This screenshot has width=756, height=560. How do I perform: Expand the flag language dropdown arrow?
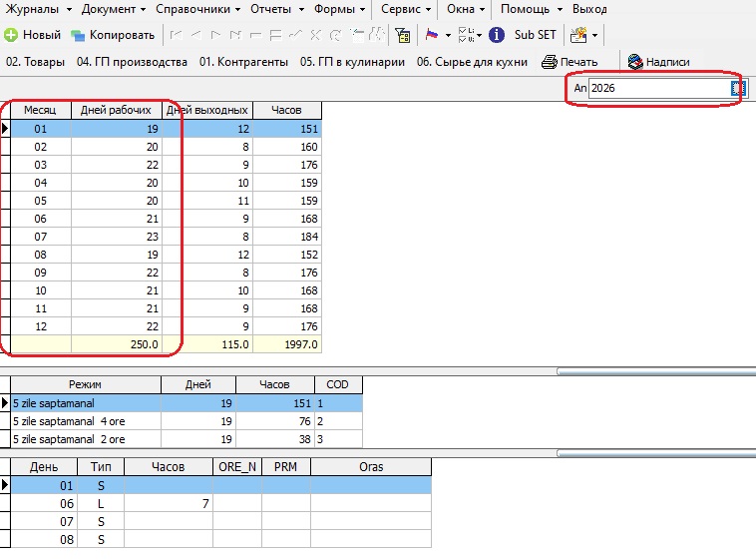pos(448,35)
